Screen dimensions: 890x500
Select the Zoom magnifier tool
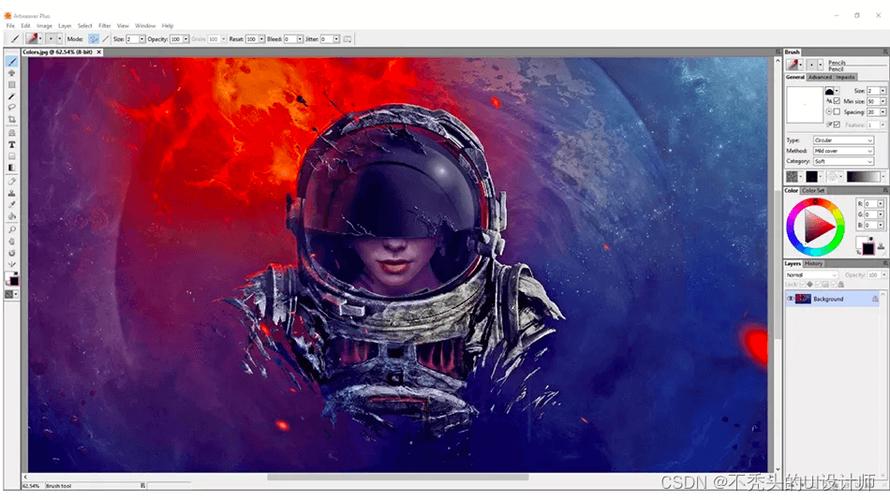(11, 229)
